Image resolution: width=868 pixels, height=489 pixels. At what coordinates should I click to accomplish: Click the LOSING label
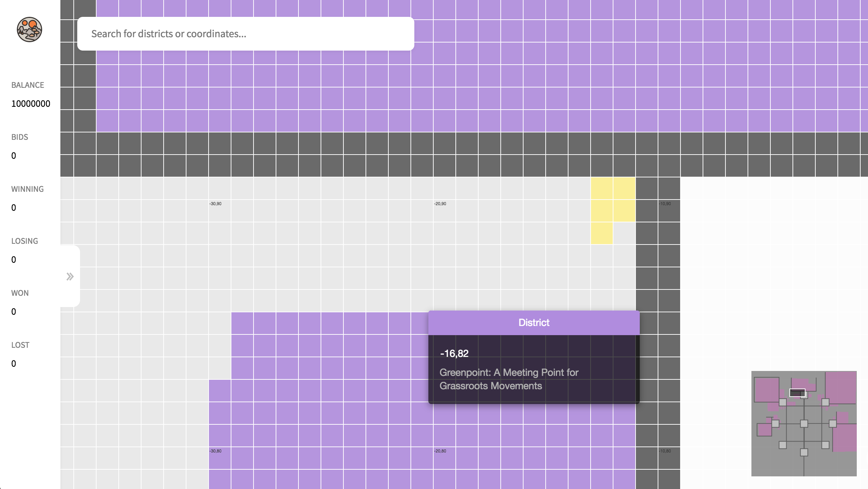click(x=25, y=241)
